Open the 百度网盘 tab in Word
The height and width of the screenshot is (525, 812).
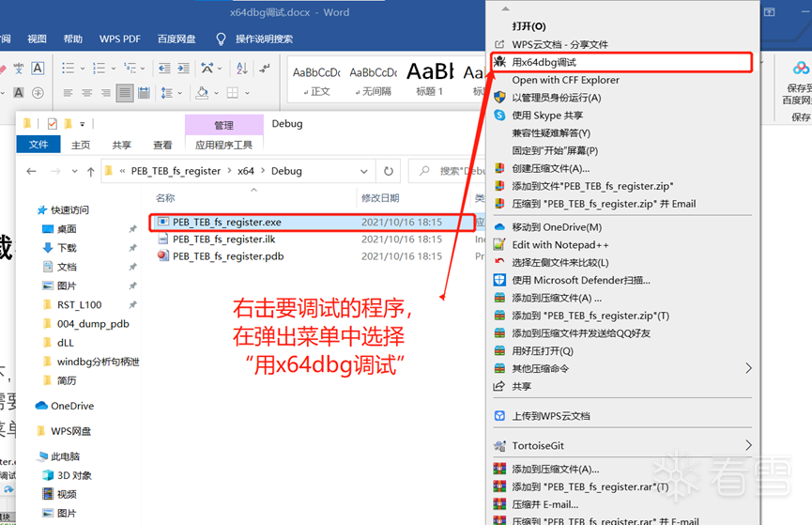pyautogui.click(x=176, y=39)
